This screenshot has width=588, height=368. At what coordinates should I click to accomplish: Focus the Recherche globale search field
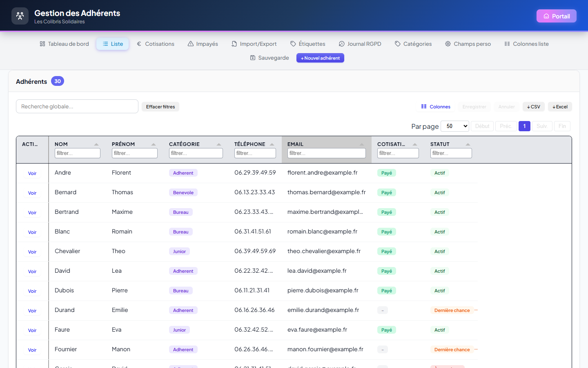click(x=77, y=106)
